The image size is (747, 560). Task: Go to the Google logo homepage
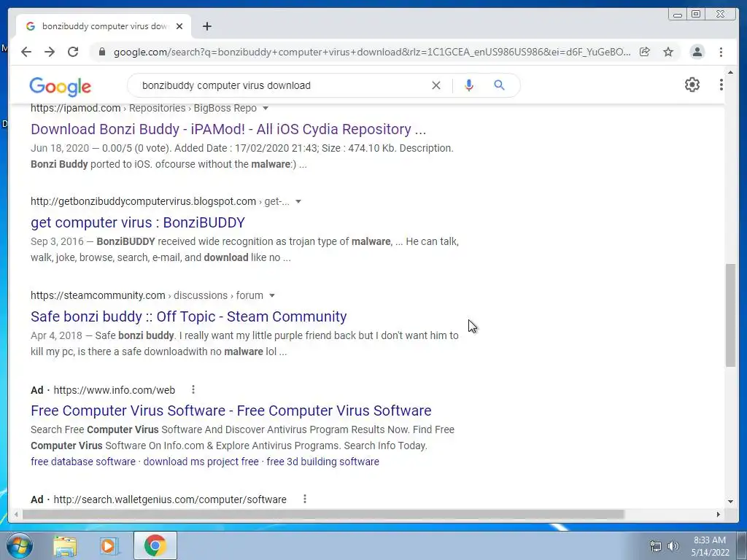coord(60,86)
